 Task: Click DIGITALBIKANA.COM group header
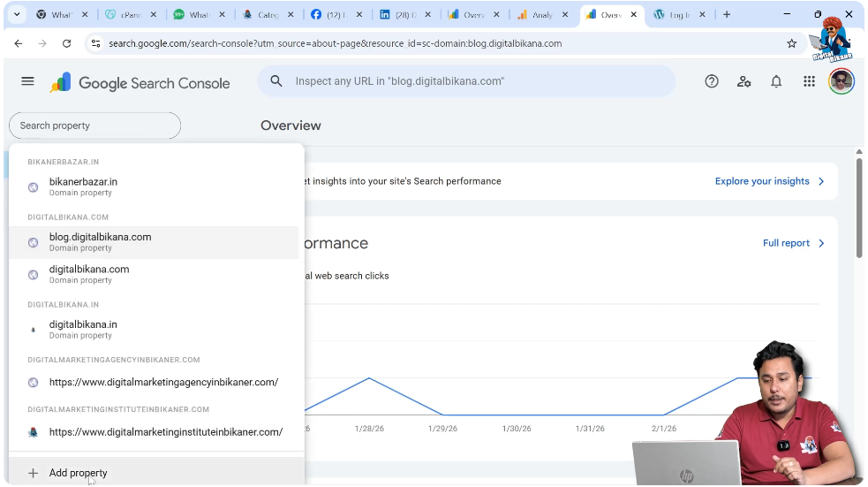[68, 217]
